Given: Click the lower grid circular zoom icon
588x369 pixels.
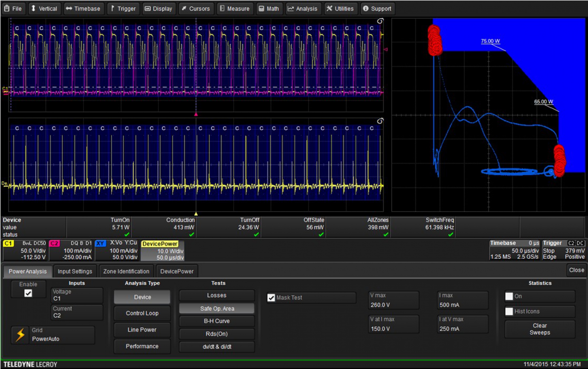Looking at the screenshot, I should point(380,121).
